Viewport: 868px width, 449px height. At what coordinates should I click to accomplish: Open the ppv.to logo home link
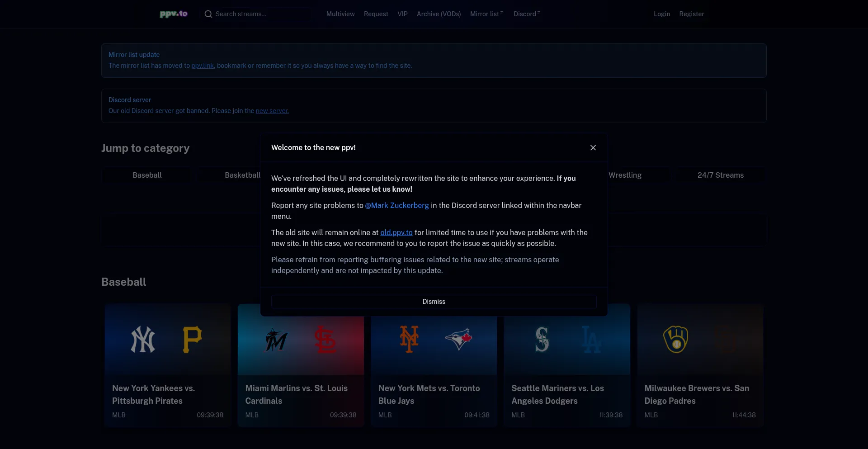[174, 14]
